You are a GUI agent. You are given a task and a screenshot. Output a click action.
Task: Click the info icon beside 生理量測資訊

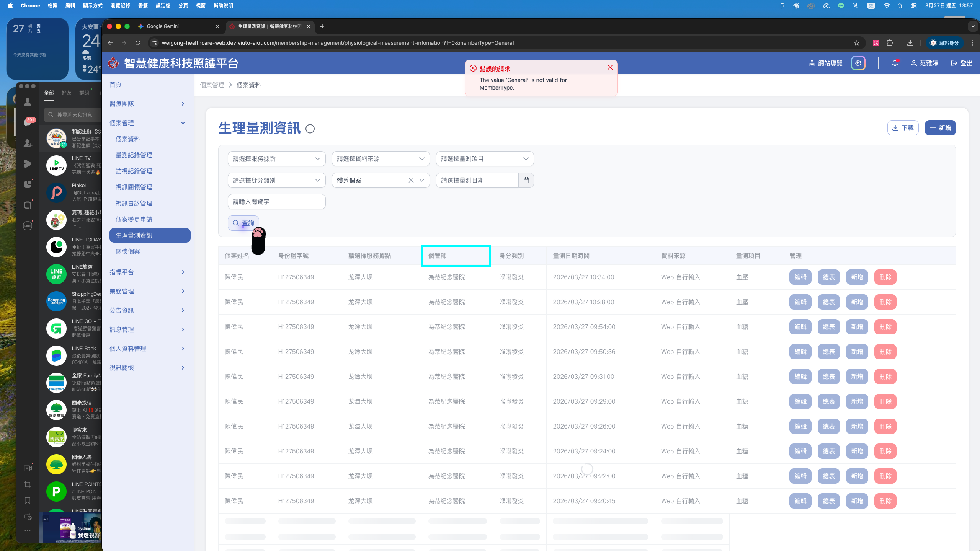point(310,129)
